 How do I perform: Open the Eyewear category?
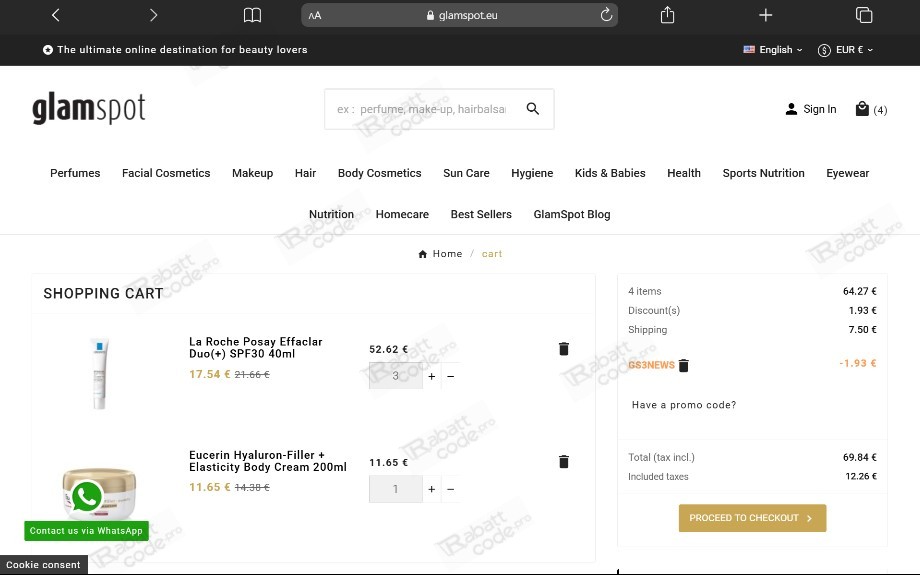click(847, 173)
